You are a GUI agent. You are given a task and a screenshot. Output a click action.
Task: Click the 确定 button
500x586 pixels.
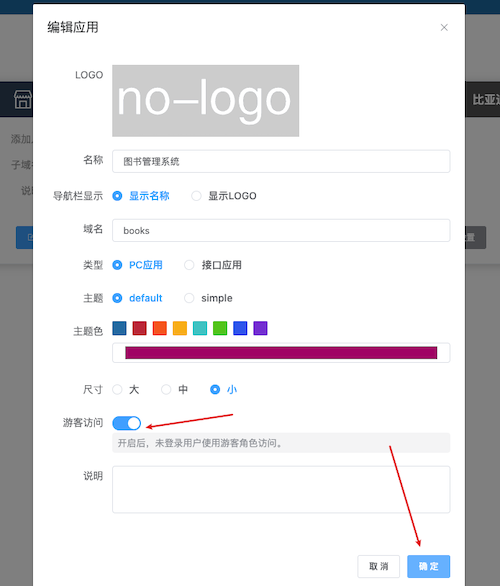429,566
